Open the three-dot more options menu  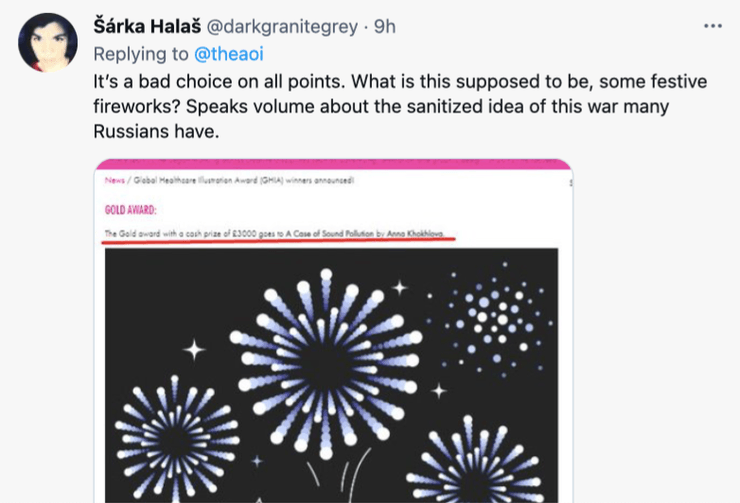[713, 27]
